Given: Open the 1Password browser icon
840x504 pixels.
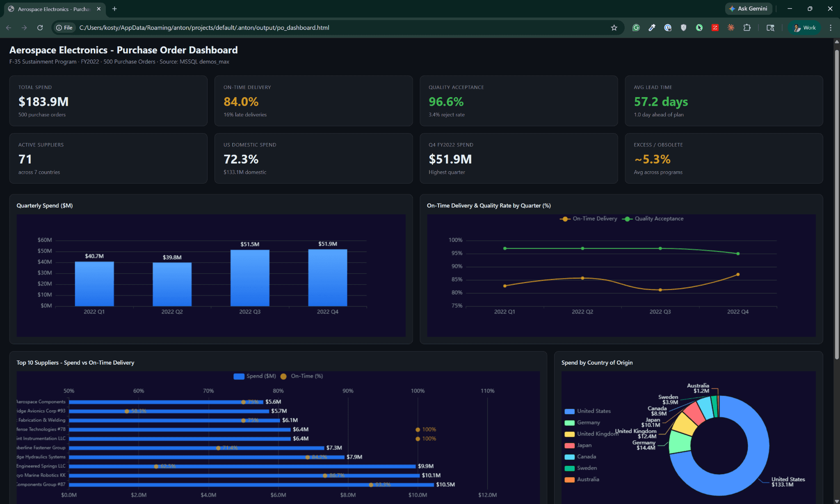Looking at the screenshot, I should (x=668, y=27).
